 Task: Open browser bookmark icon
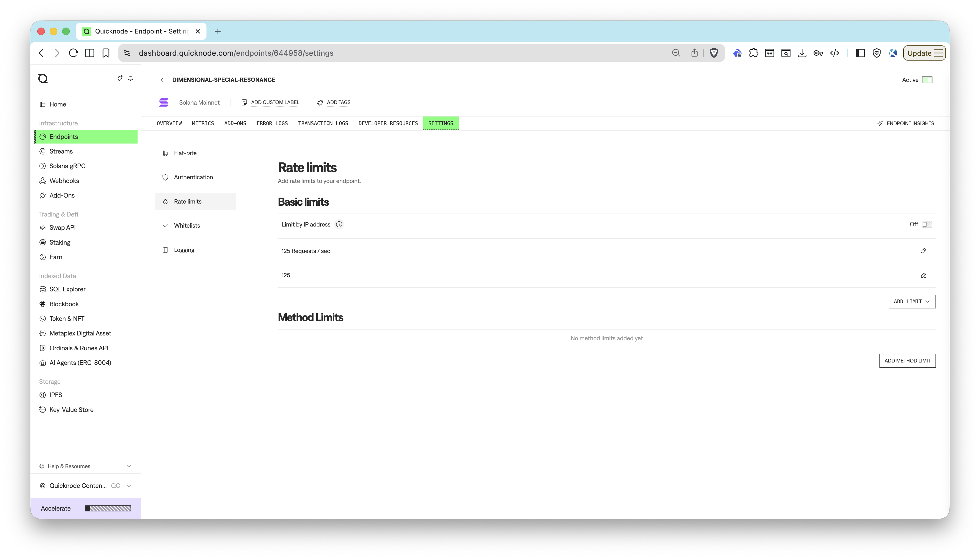point(106,53)
